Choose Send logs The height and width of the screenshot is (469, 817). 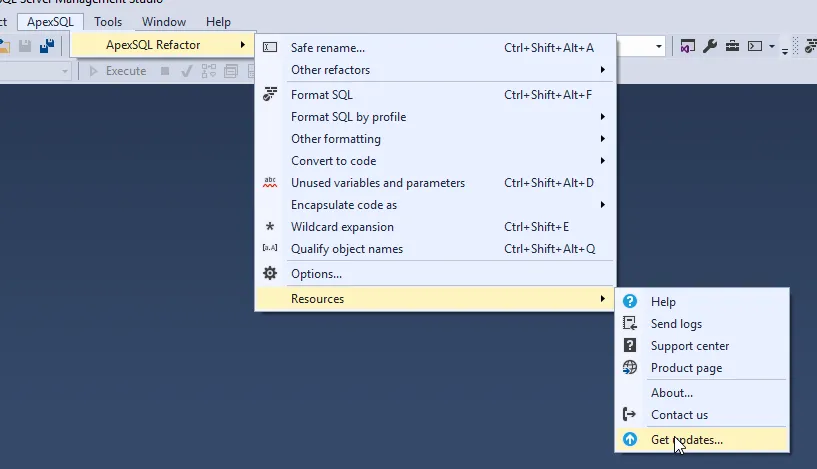(702, 324)
